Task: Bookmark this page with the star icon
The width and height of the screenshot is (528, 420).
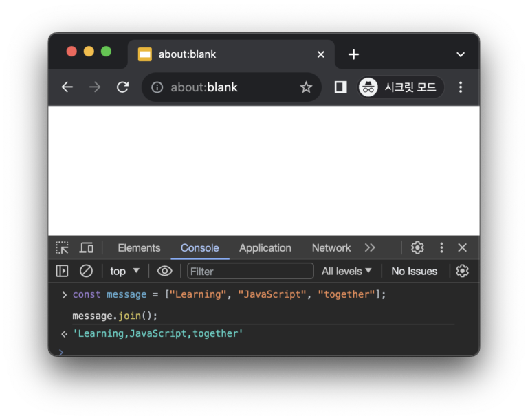Action: pyautogui.click(x=306, y=87)
